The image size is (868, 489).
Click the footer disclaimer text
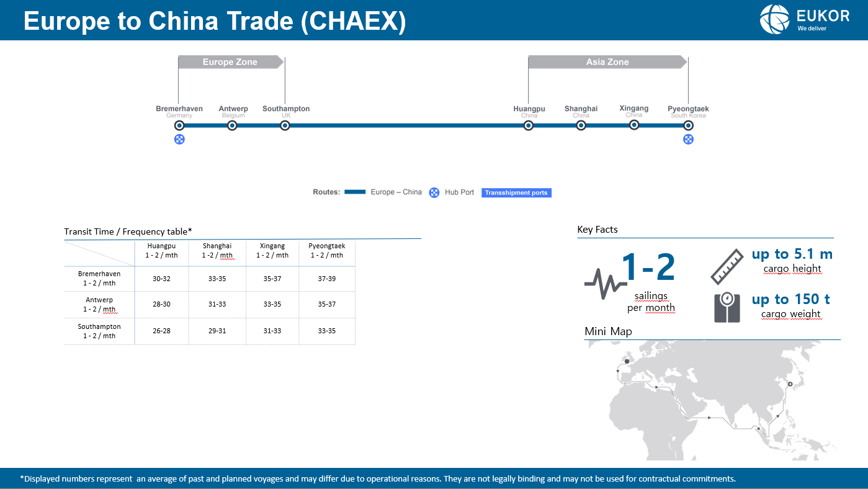point(378,478)
